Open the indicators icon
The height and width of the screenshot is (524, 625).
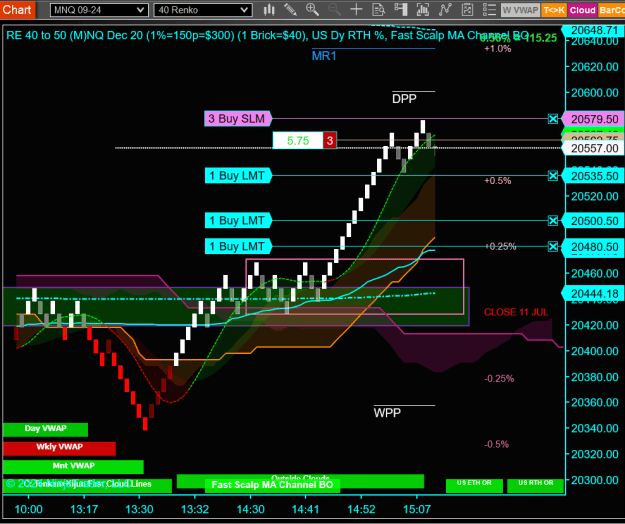(x=444, y=10)
